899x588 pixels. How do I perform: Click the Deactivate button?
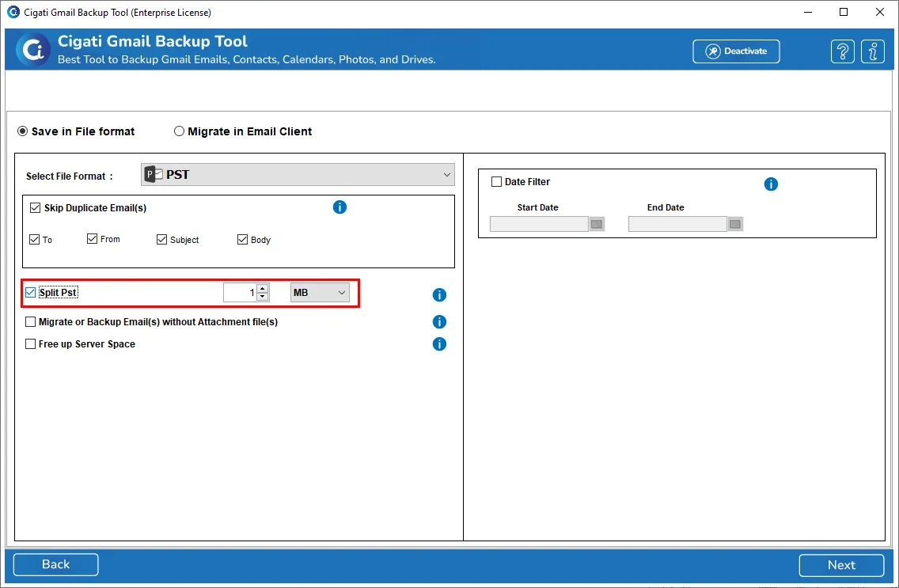pos(736,51)
